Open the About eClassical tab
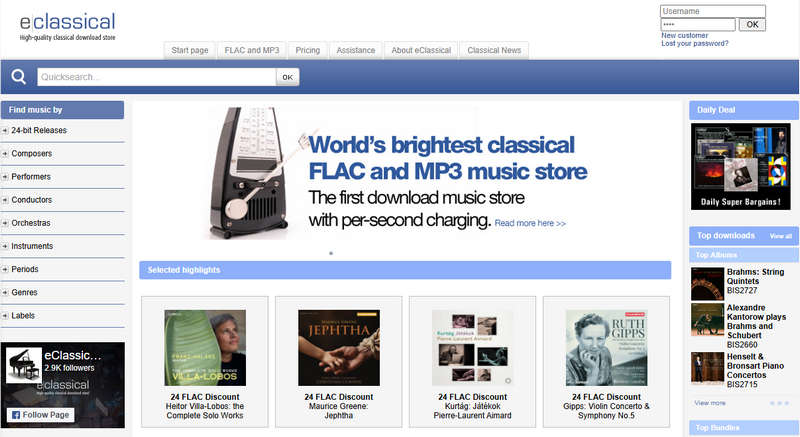Screen dimensions: 800x437 point(421,50)
